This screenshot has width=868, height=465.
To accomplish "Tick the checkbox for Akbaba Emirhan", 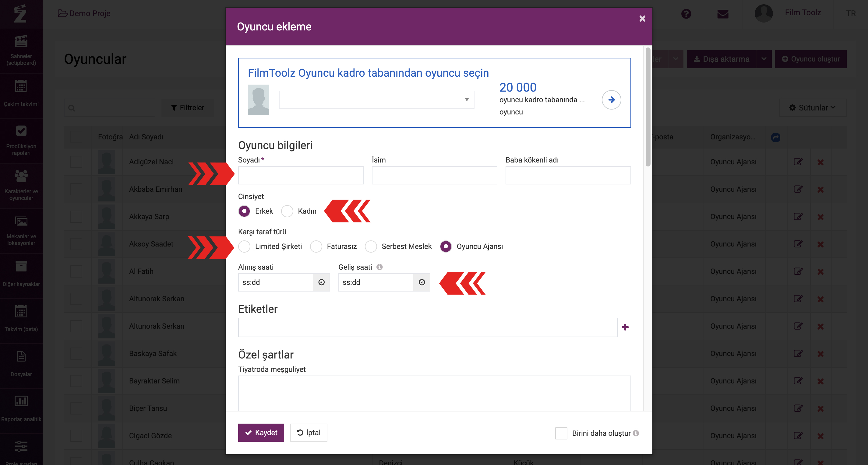I will (x=76, y=189).
